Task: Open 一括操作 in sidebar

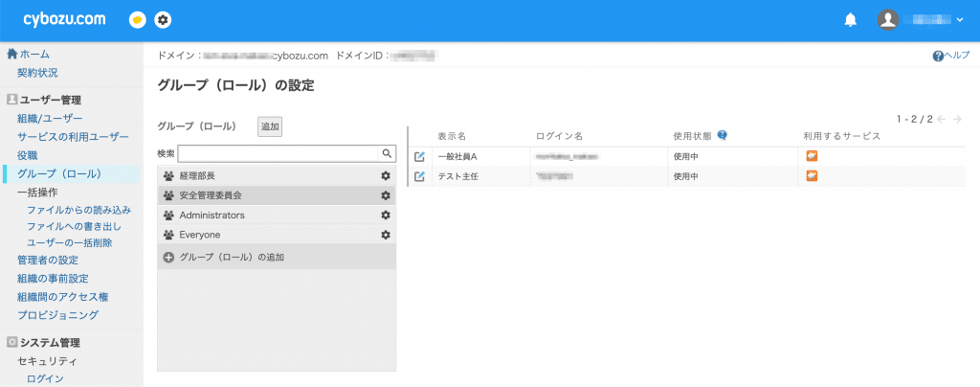Action: pyautogui.click(x=37, y=193)
